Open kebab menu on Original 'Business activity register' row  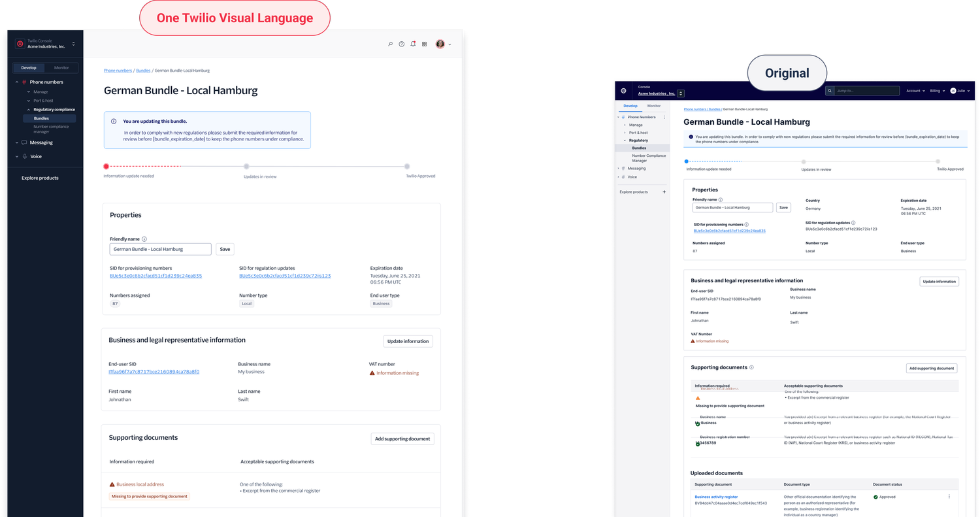tap(949, 497)
